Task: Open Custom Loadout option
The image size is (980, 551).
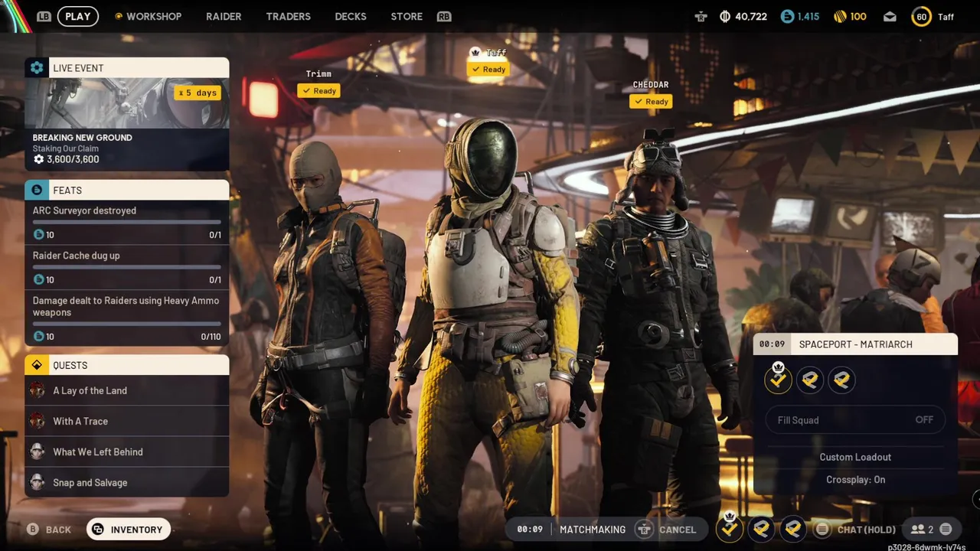Action: click(855, 457)
